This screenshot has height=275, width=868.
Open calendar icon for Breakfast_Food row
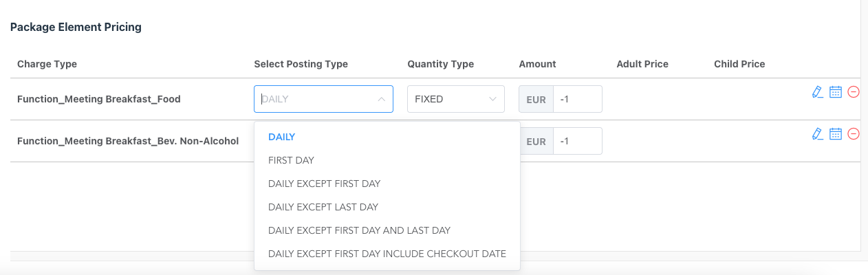pyautogui.click(x=836, y=92)
